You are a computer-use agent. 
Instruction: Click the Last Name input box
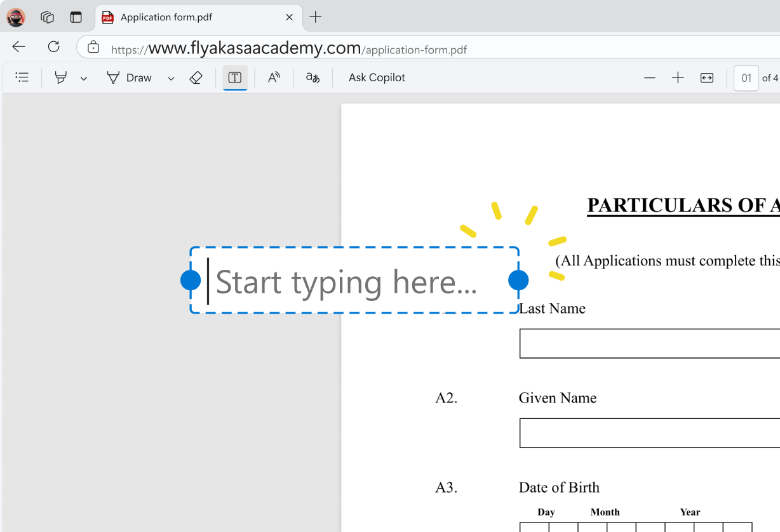[648, 343]
